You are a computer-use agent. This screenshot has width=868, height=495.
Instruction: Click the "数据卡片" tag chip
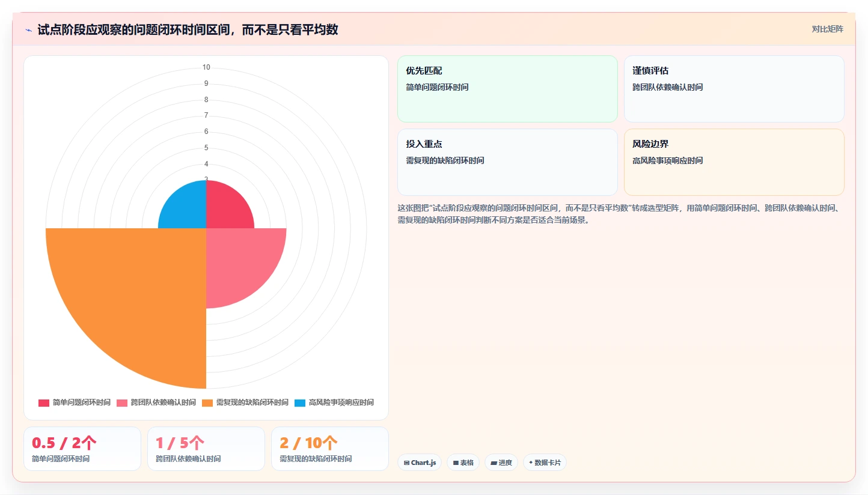(545, 463)
